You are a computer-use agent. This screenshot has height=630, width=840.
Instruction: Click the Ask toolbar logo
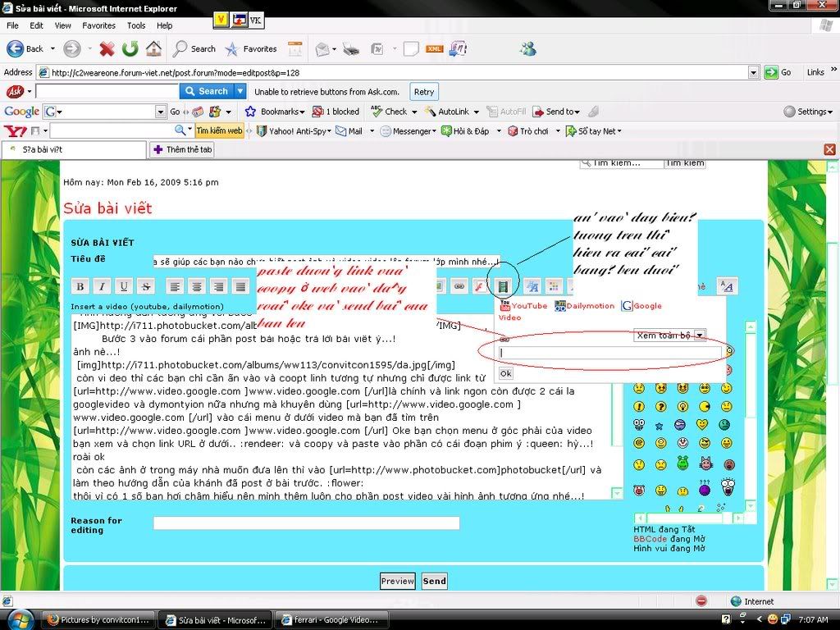tap(15, 92)
